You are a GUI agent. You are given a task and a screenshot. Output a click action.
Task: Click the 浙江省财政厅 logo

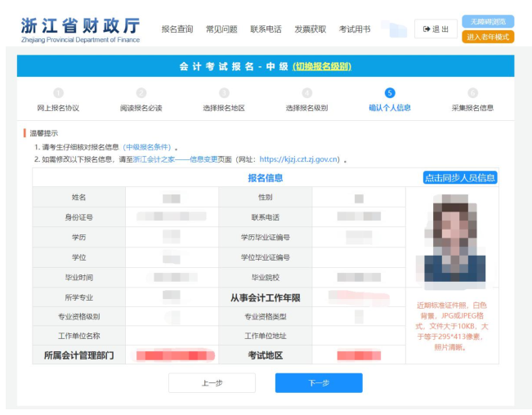tap(80, 28)
